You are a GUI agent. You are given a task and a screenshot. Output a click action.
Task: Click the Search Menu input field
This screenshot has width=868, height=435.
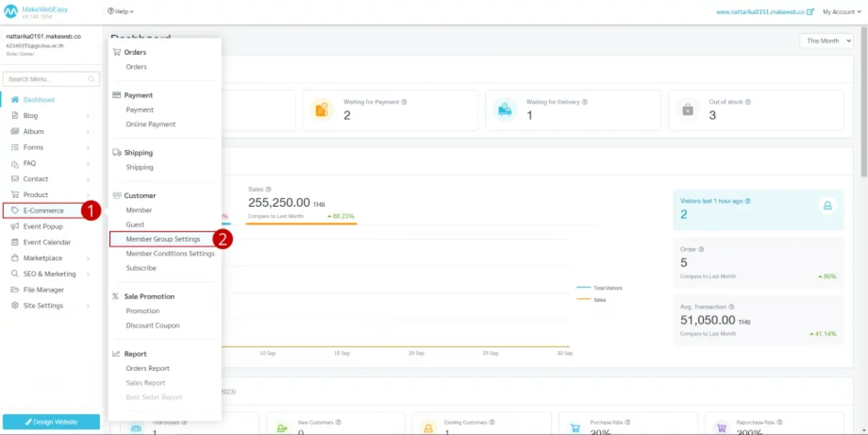[x=47, y=79]
